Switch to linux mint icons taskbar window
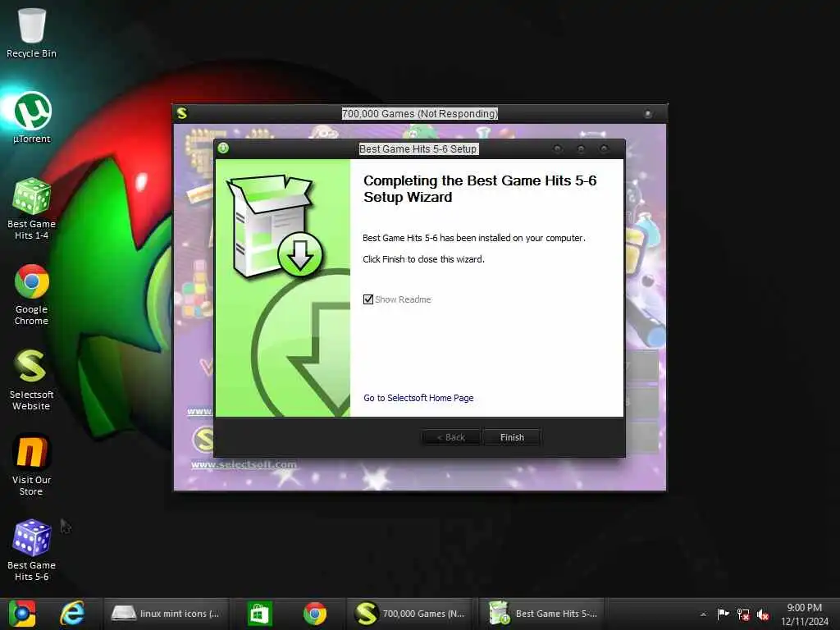The width and height of the screenshot is (840, 630). (x=166, y=614)
